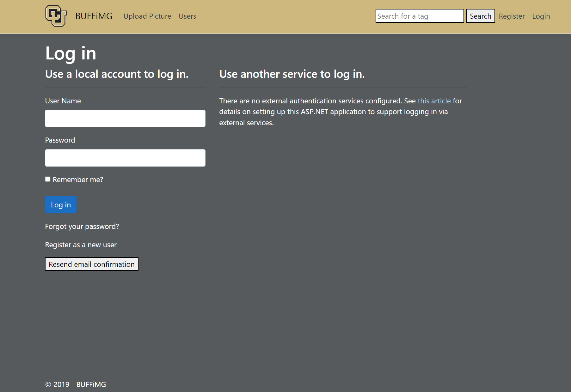Click the Remember me? label text
The image size is (571, 392).
point(78,180)
